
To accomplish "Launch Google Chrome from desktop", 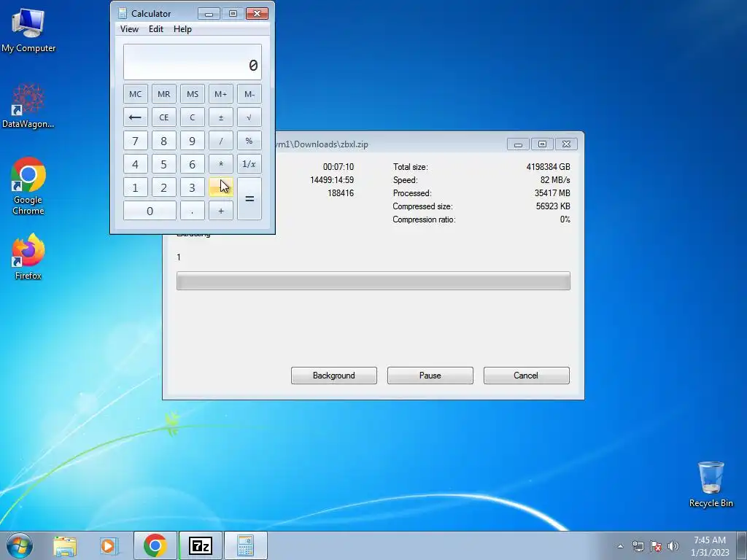I will pos(28,186).
